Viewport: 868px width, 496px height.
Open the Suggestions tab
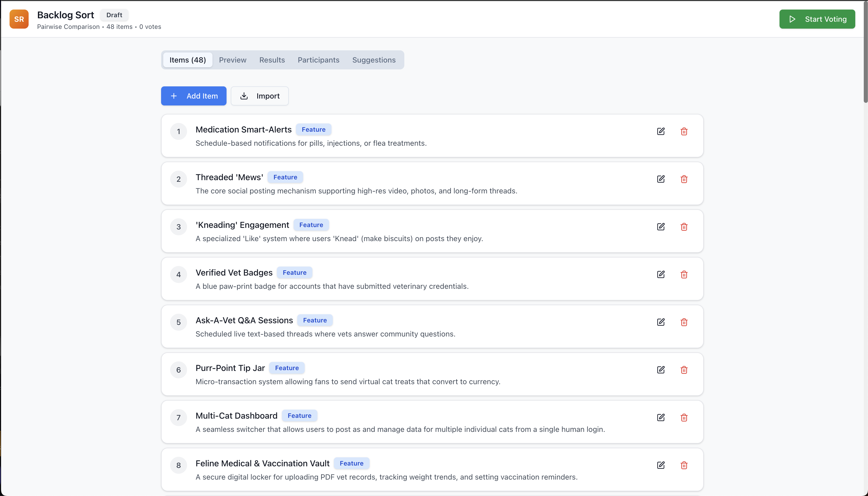[374, 60]
